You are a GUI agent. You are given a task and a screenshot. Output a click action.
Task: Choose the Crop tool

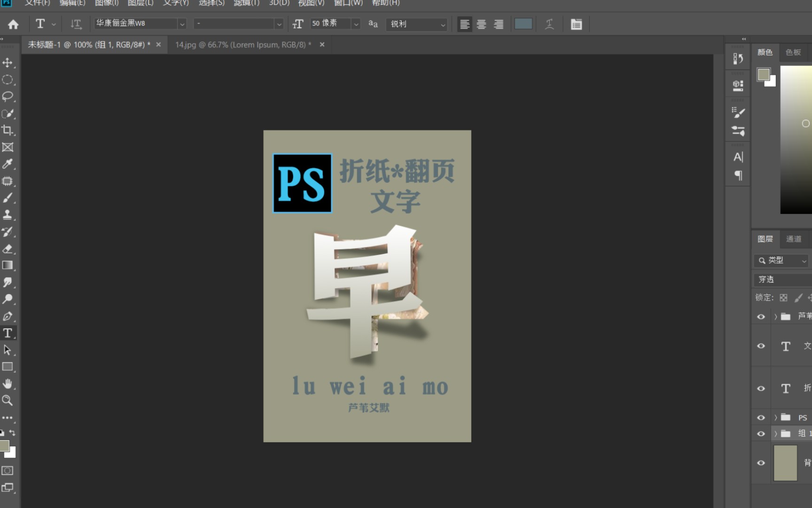(8, 130)
